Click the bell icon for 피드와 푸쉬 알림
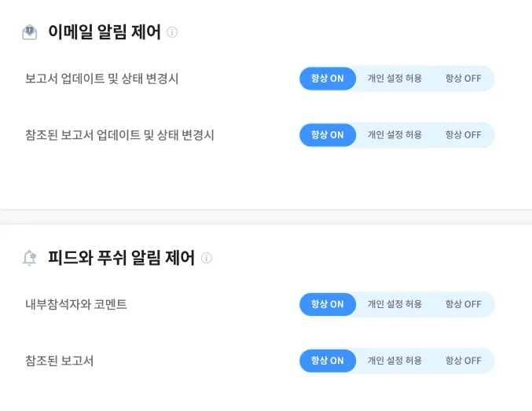The height and width of the screenshot is (411, 532). [30, 258]
